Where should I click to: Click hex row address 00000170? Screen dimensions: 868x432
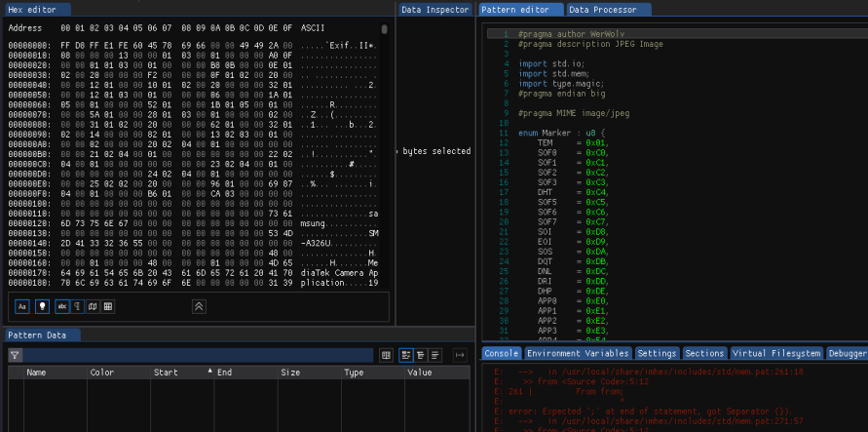pyautogui.click(x=29, y=272)
